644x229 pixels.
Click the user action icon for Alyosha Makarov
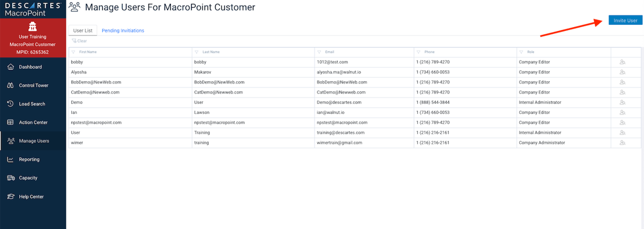point(622,72)
